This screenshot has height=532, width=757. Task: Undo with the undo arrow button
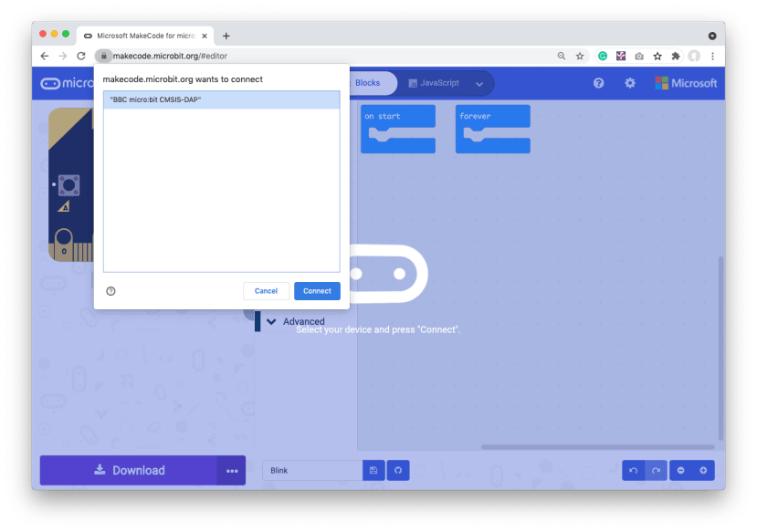(634, 470)
